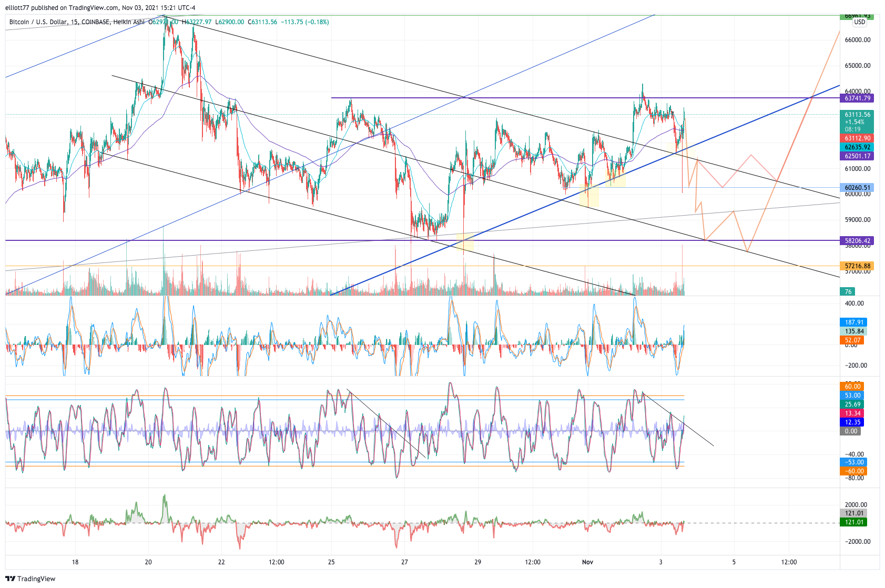Image resolution: width=885 pixels, height=588 pixels.
Task: Click the gray 121.01 value label
Action: pos(853,513)
